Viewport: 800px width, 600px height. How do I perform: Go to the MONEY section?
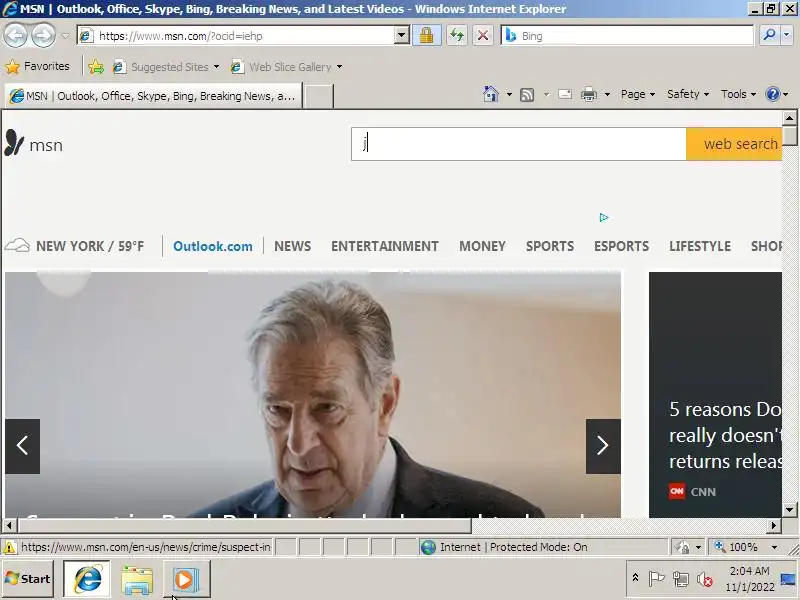tap(482, 246)
